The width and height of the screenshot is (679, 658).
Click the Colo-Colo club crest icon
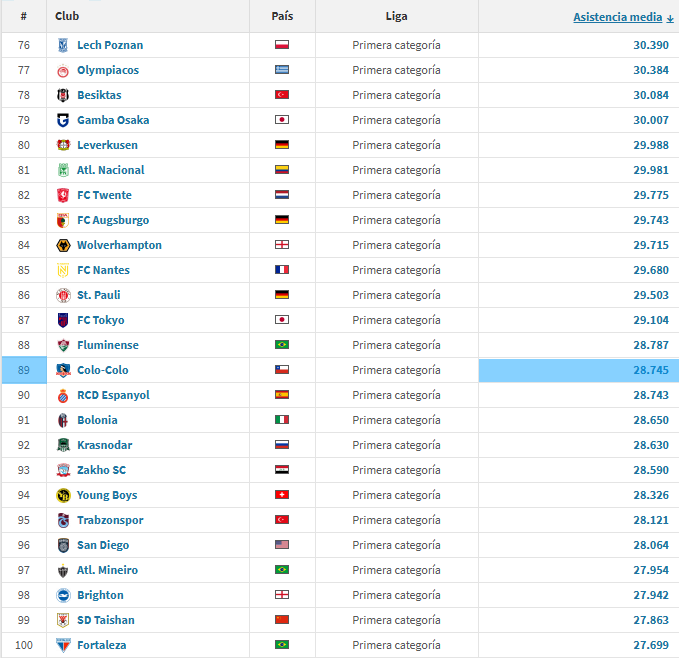pos(63,370)
